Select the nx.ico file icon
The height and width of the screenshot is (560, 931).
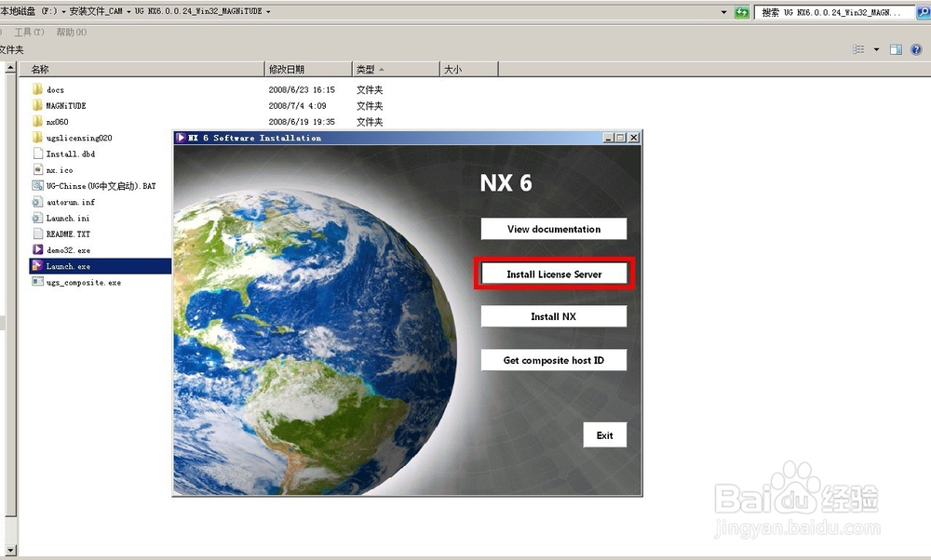click(x=37, y=169)
